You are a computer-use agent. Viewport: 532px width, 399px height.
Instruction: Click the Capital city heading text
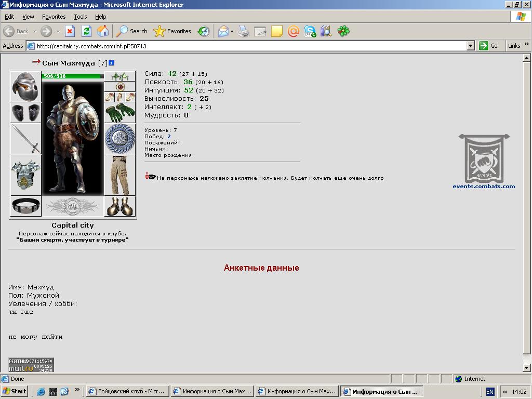tap(73, 225)
